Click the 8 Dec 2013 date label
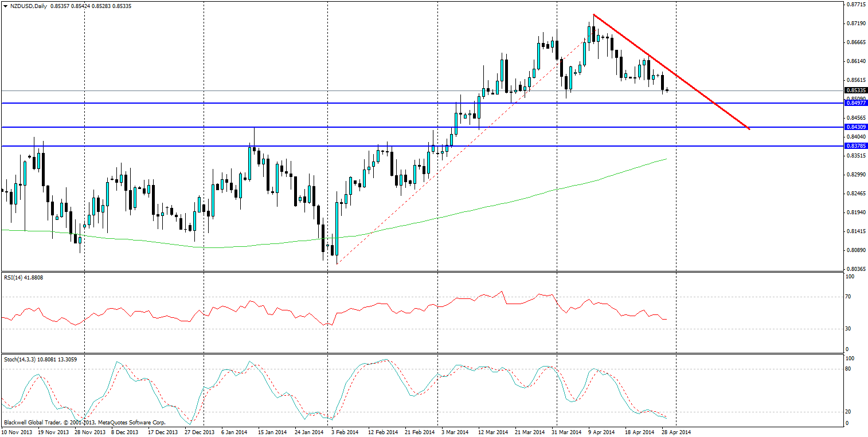 [124, 432]
